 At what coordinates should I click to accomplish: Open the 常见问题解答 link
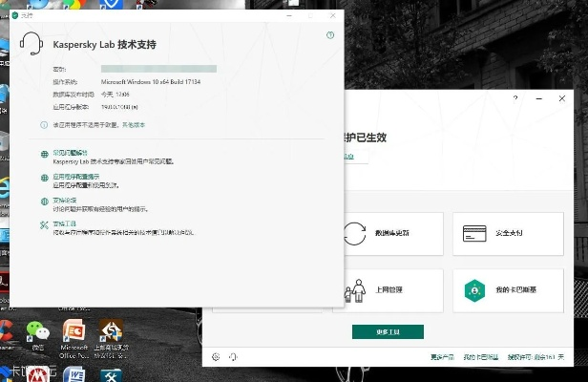point(70,153)
